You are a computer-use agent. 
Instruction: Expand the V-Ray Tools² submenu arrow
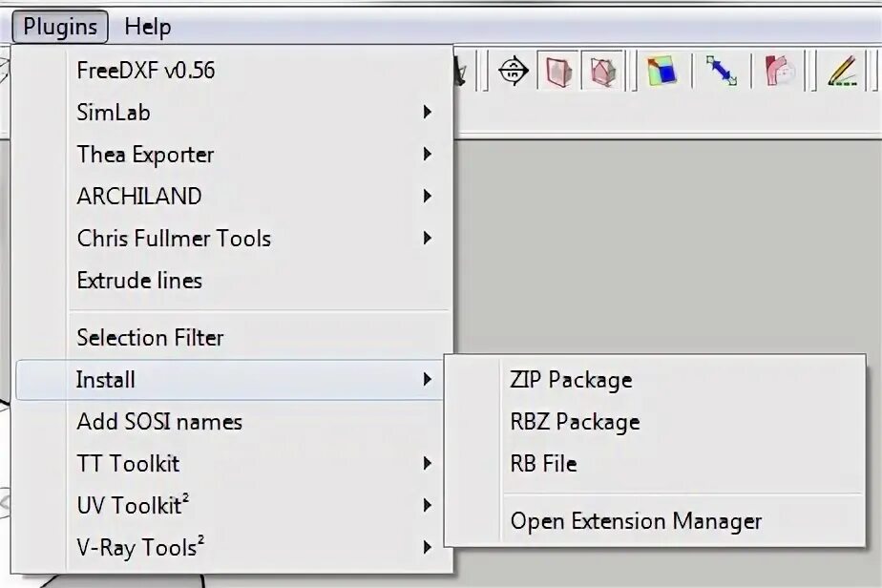click(x=428, y=547)
